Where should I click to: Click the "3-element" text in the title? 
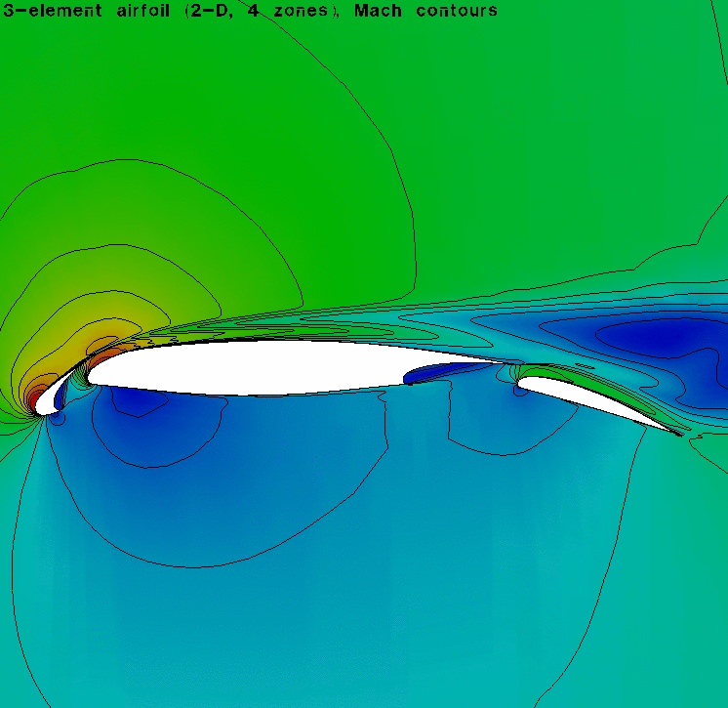coord(43,11)
